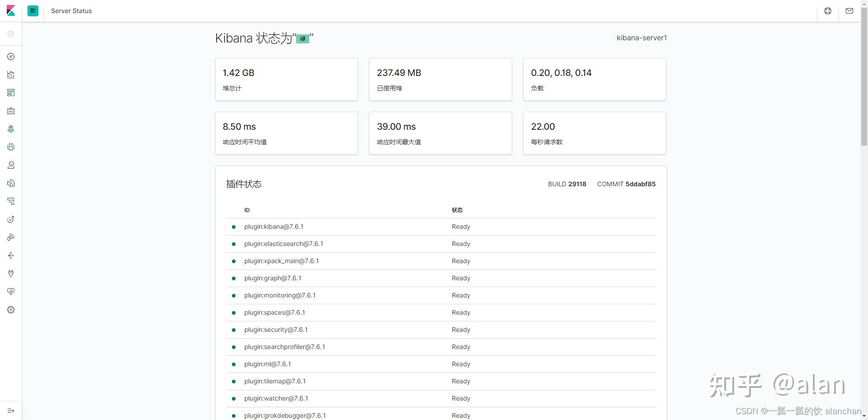Open Management via the gear icon
868x420 pixels.
tap(10, 310)
